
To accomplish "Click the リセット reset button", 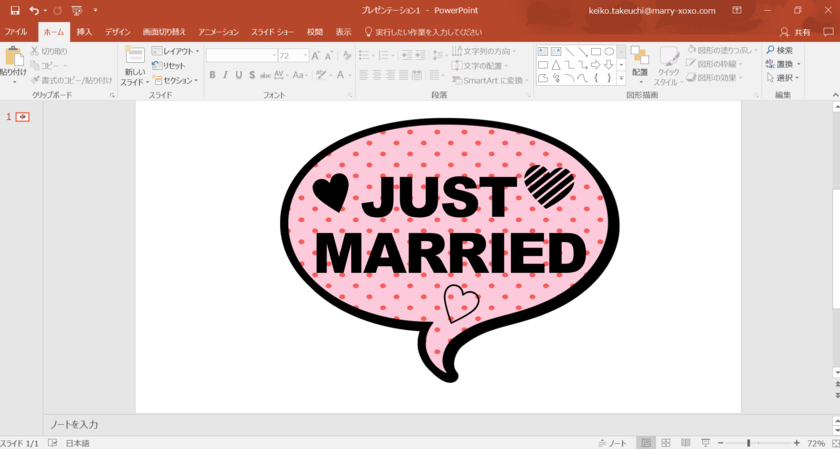I will pyautogui.click(x=169, y=65).
